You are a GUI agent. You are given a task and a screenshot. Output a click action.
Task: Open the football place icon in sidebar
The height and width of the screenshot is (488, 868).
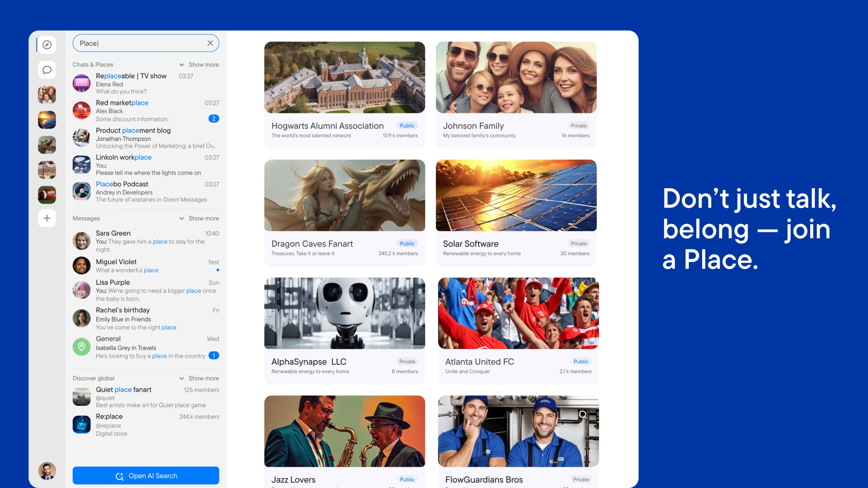(47, 195)
